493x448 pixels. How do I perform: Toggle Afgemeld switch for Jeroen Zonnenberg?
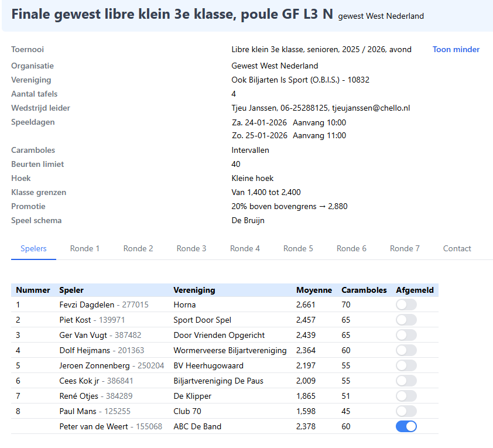coord(406,365)
